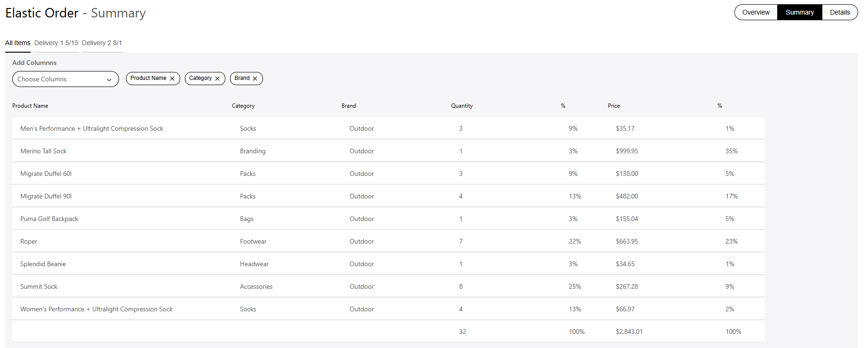Click the Quantity column header
This screenshot has width=868, height=348.
click(x=462, y=106)
